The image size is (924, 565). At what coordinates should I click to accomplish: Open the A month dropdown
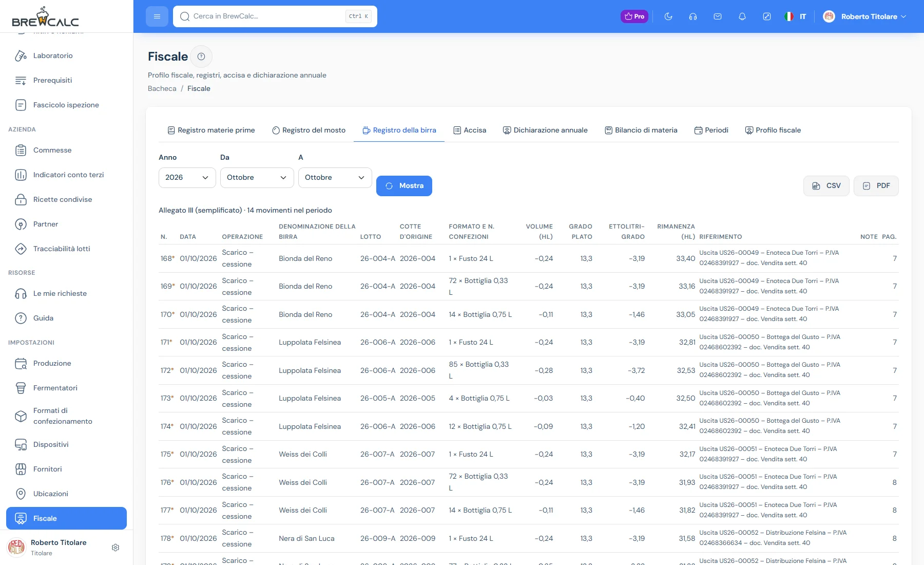point(335,177)
